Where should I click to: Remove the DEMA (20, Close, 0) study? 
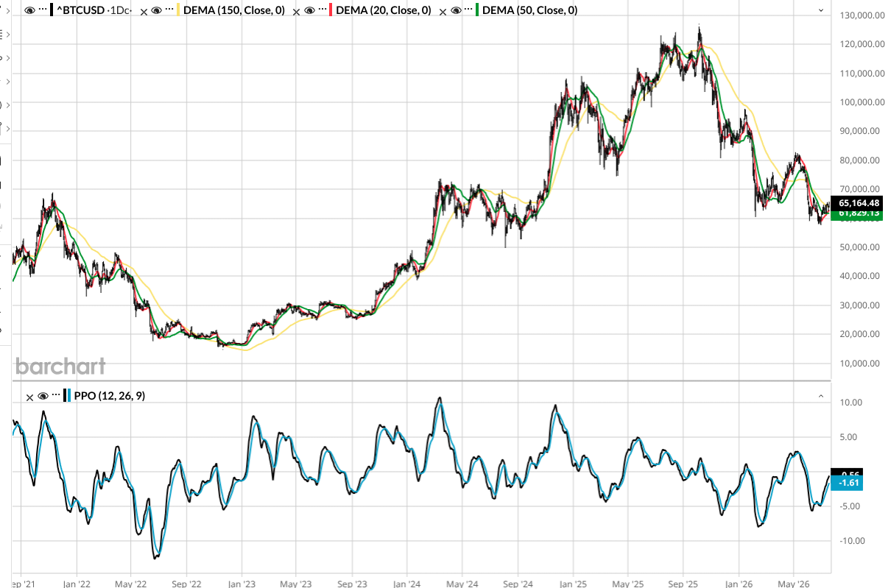point(296,11)
